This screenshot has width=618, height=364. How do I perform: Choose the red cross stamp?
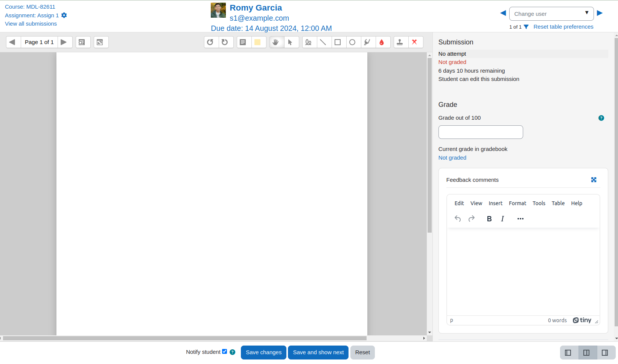(x=415, y=42)
